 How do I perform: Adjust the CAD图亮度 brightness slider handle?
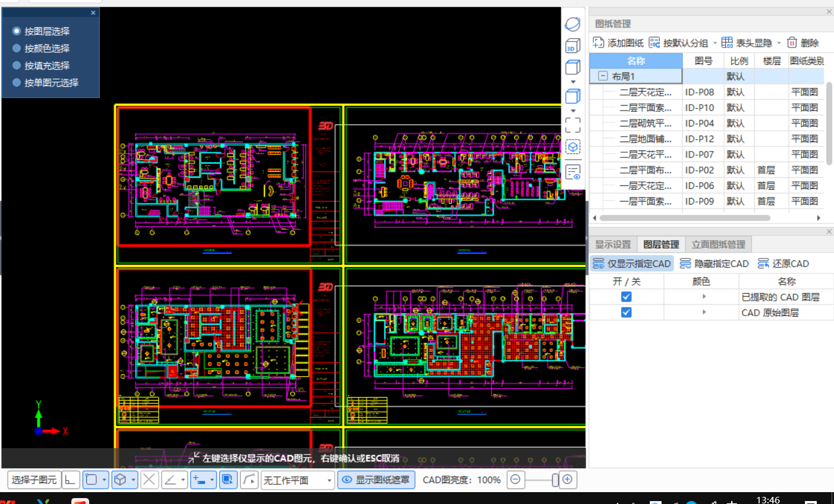(555, 480)
